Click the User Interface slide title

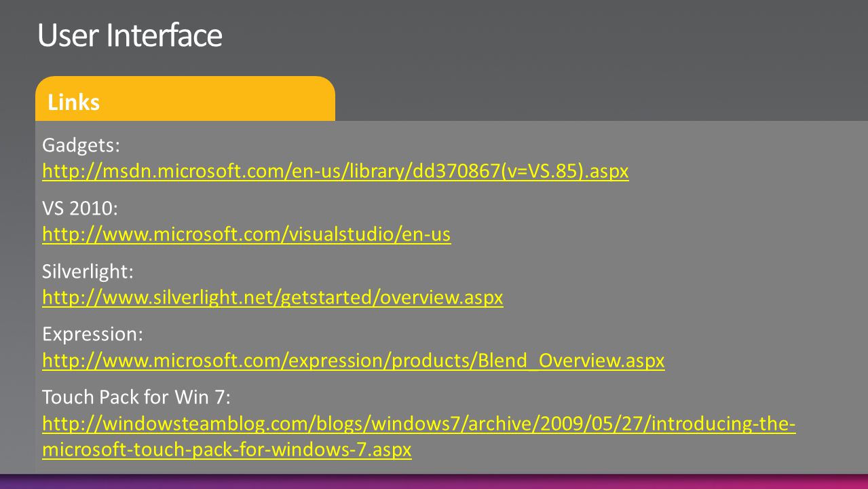(130, 35)
